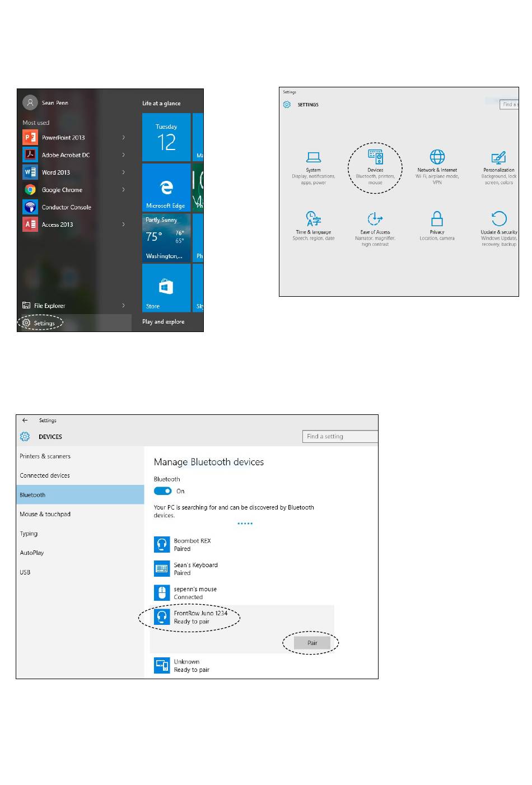Expand Word 2013 jump list arrow
Image resolution: width=532 pixels, height=785 pixels.
coord(123,172)
